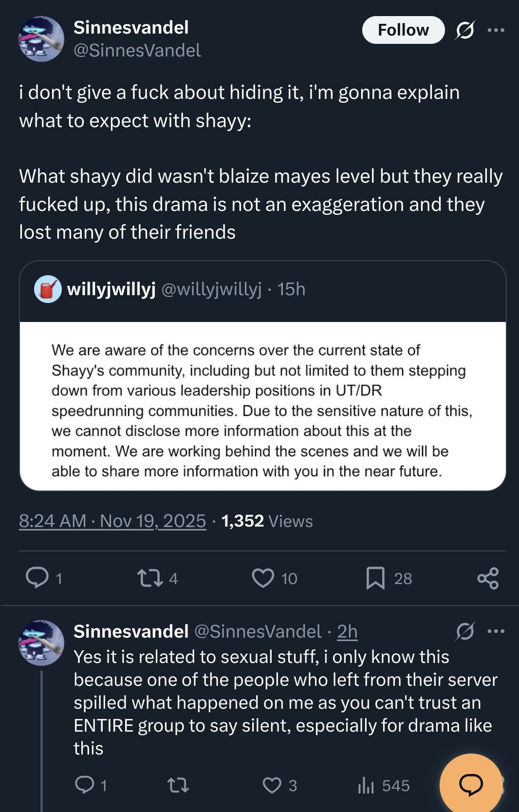
Task: Click willyjwillyj's avatar in quoted post
Action: tap(48, 289)
